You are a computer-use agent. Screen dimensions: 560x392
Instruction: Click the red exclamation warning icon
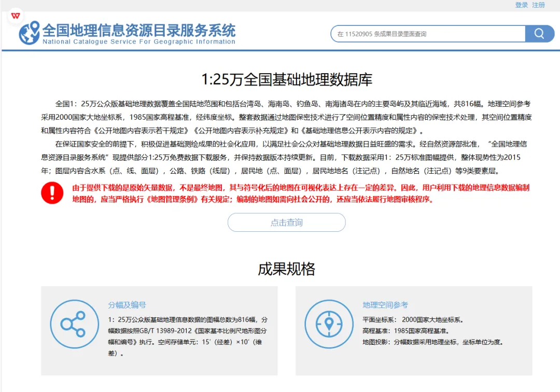(52, 193)
